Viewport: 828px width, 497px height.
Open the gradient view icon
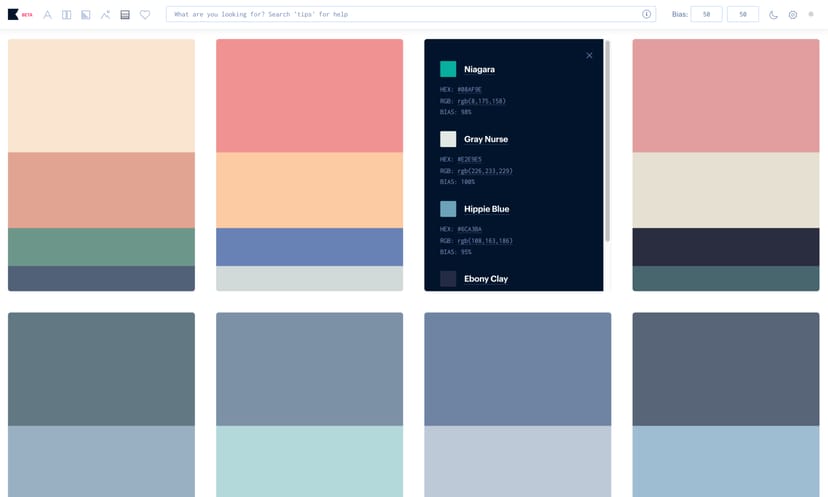[x=105, y=15]
